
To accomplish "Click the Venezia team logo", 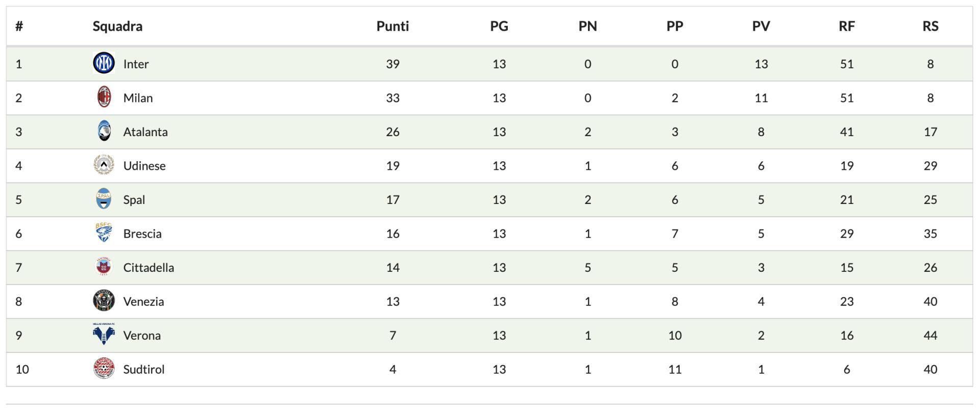I will 104,301.
